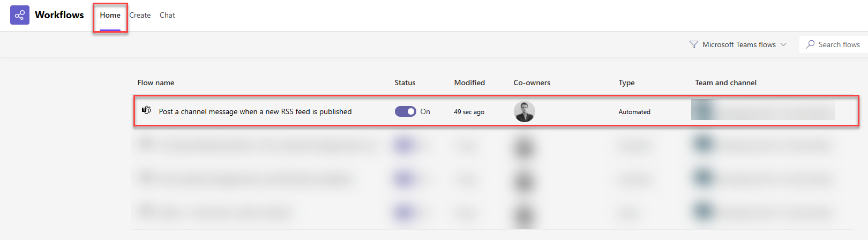Switch to the Home tab
The height and width of the screenshot is (240, 868).
click(110, 16)
